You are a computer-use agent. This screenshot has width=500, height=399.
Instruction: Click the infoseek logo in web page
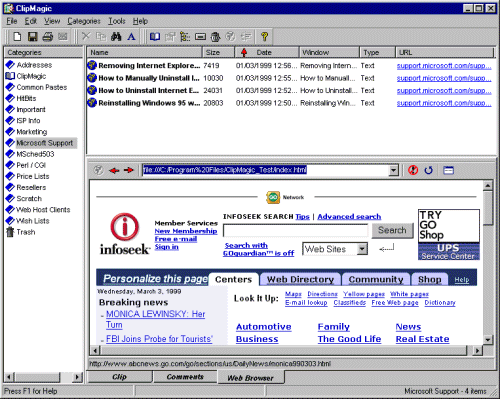coord(125,234)
